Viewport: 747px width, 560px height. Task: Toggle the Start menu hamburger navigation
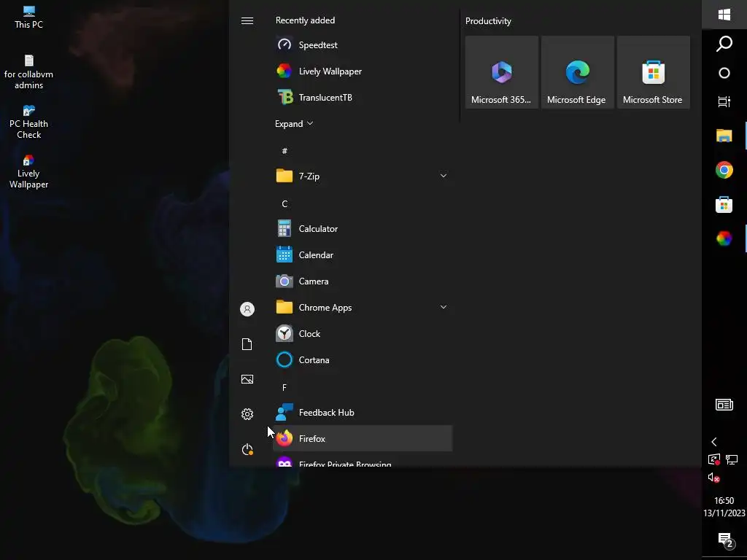[247, 20]
